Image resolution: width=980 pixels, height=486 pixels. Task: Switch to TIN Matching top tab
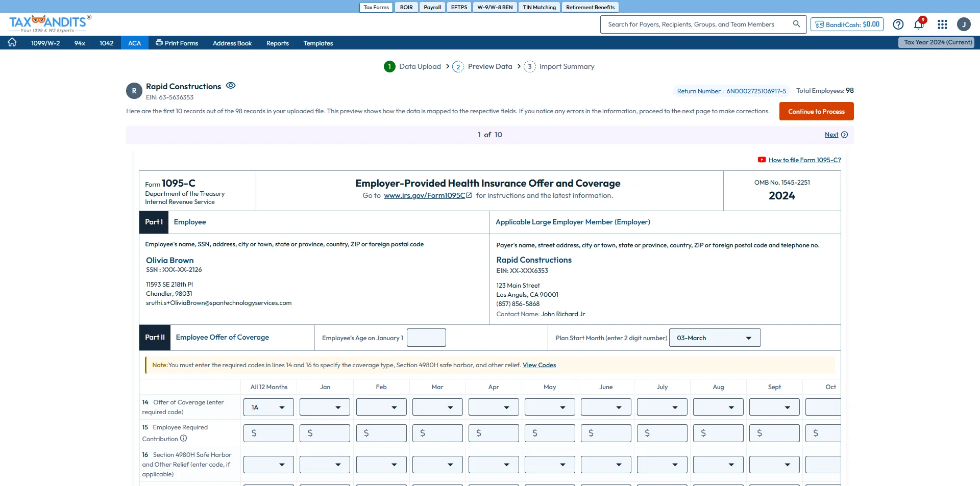tap(539, 7)
